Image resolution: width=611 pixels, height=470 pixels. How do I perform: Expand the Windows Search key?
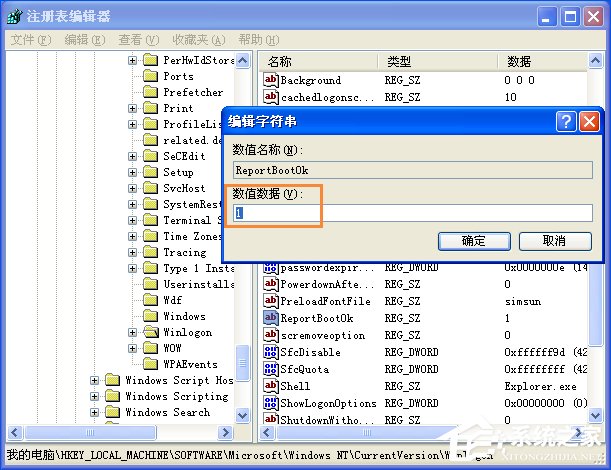pos(94,412)
